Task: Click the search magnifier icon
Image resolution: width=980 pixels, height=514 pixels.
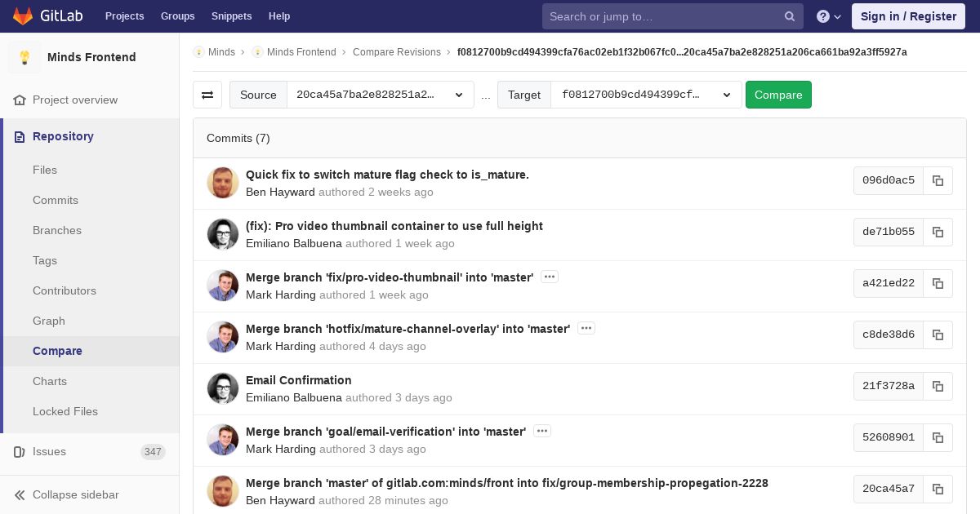Action: [x=790, y=16]
